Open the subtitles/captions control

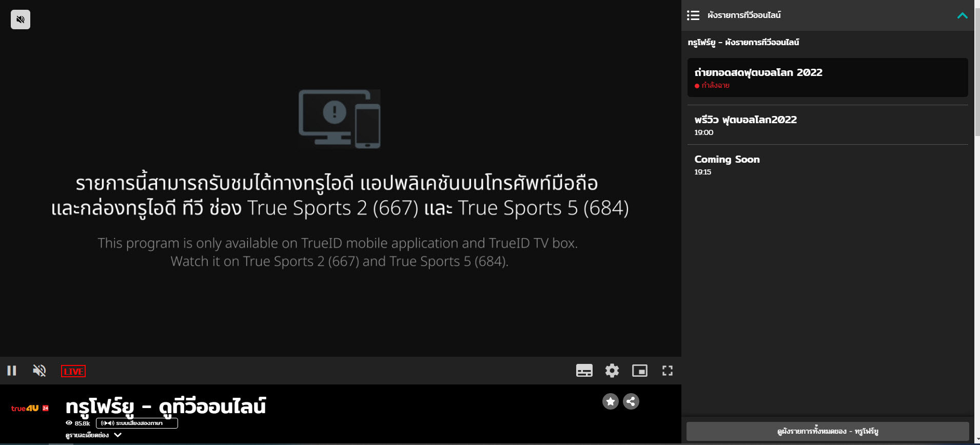point(584,371)
